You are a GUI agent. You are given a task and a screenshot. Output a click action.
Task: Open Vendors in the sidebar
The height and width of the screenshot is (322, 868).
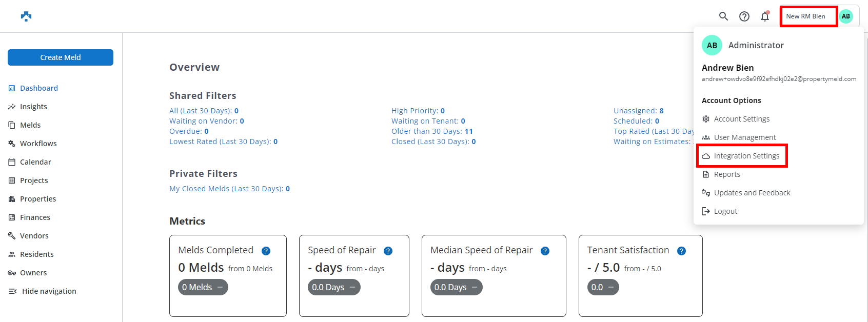(x=34, y=236)
